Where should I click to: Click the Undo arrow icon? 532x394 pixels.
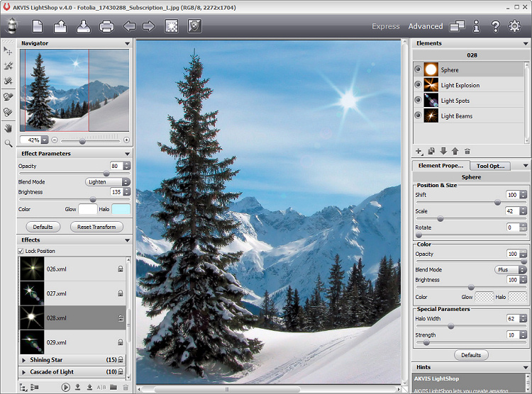130,27
